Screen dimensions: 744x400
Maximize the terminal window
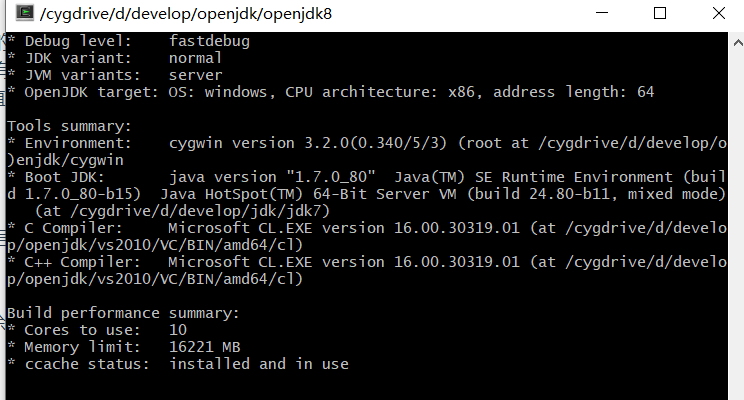pyautogui.click(x=660, y=15)
